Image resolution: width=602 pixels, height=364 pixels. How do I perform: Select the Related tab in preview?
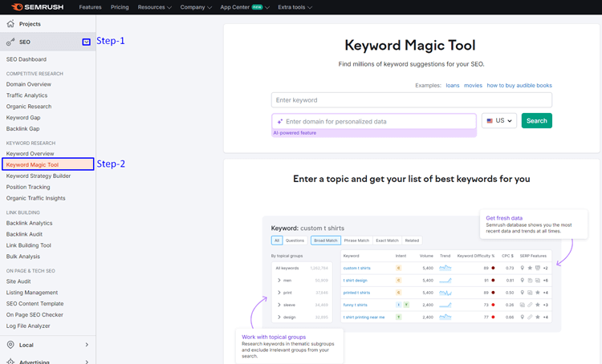412,241
